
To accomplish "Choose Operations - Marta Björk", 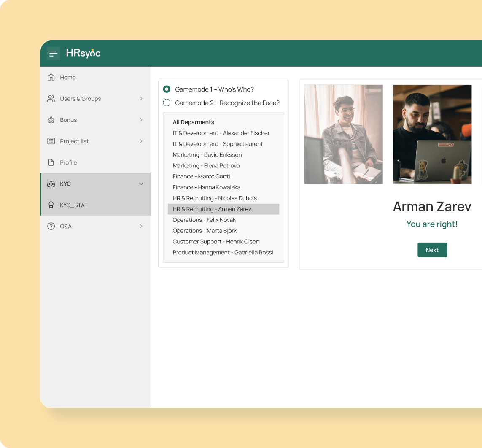I will tap(223, 231).
